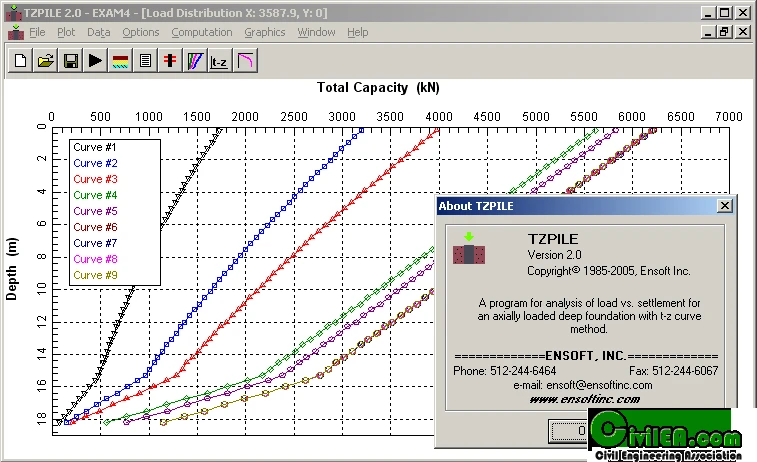Click Curve #4 legend entry
Screen dimensions: 757x462
coord(95,195)
